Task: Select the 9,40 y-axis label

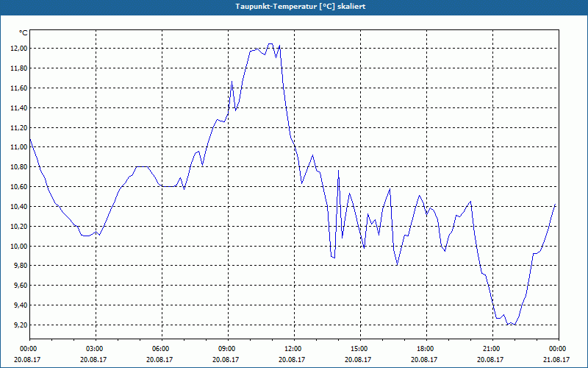Action: click(x=21, y=305)
